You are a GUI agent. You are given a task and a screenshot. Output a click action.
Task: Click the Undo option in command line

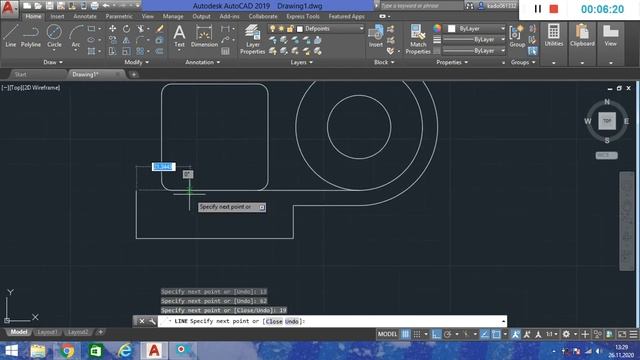click(292, 321)
